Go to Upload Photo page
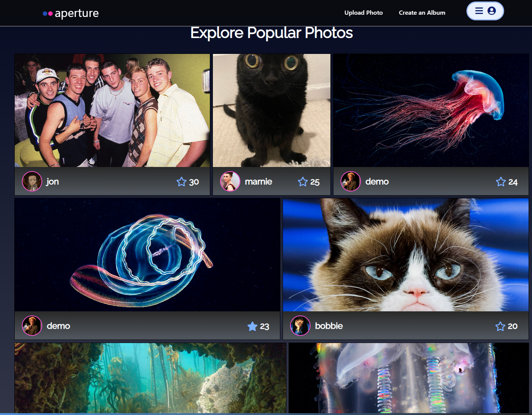Screen dimensions: 532x415 pyautogui.click(x=363, y=13)
